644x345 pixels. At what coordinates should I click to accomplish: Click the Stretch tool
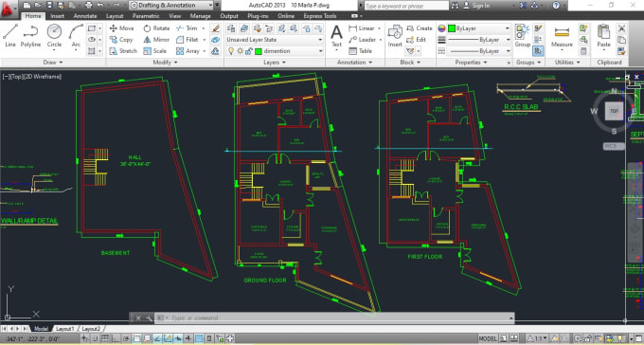pyautogui.click(x=123, y=51)
